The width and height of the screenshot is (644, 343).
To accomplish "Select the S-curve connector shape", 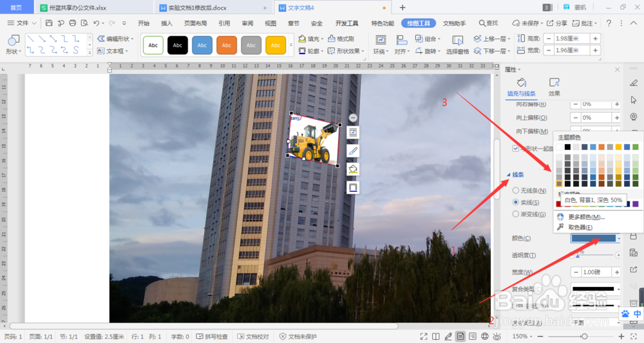I will [75, 50].
